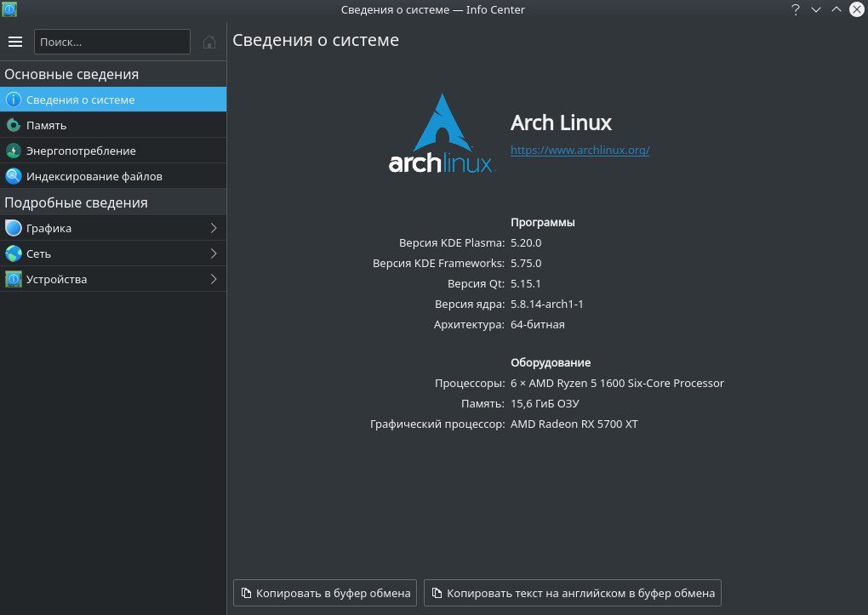
Task: Focus the Поиск search field
Action: coord(112,42)
